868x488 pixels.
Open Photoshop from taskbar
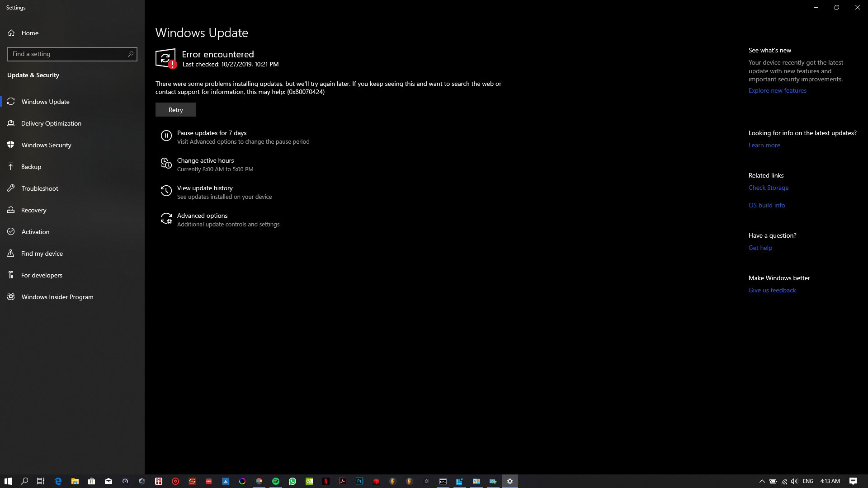click(359, 481)
